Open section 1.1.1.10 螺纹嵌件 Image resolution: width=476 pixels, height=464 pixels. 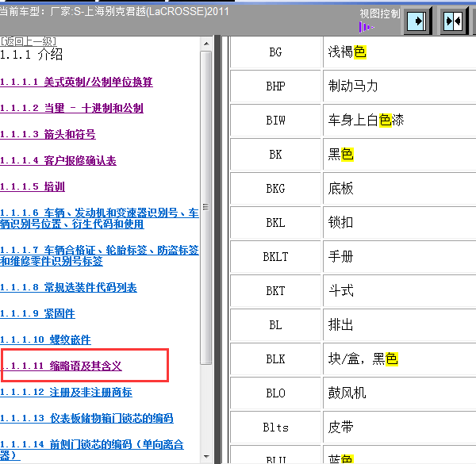click(x=45, y=339)
